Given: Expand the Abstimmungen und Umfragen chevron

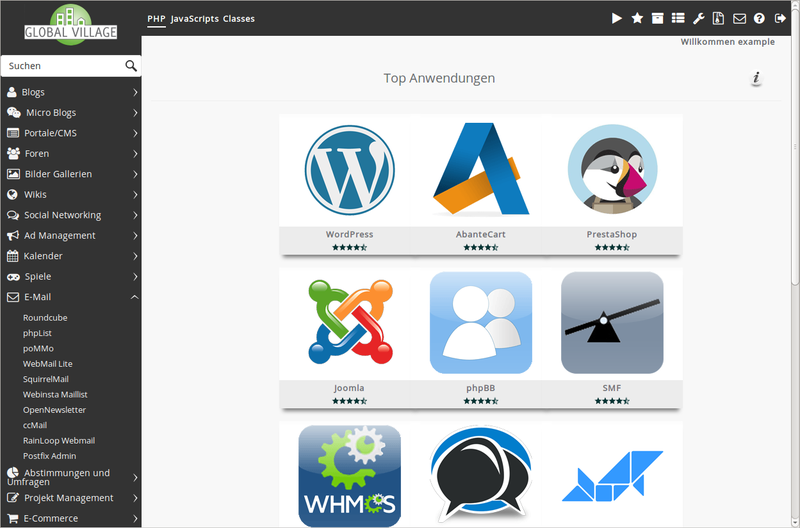Looking at the screenshot, I should pyautogui.click(x=135, y=477).
